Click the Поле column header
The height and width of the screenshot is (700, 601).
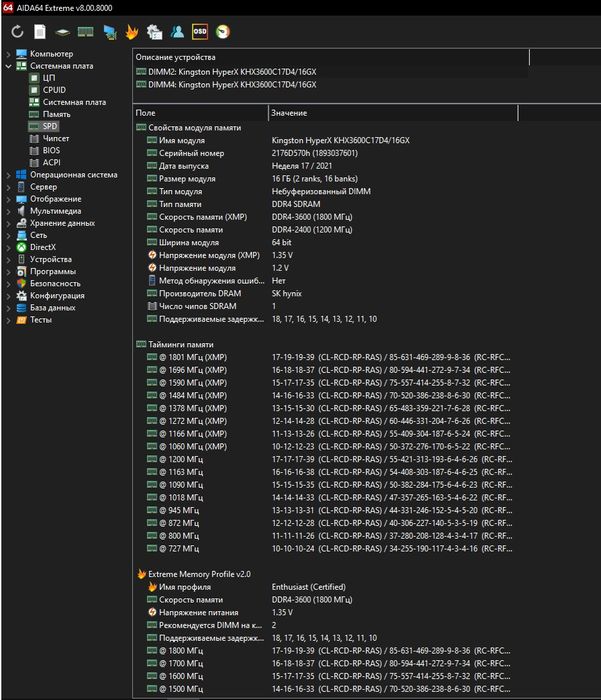[200, 113]
